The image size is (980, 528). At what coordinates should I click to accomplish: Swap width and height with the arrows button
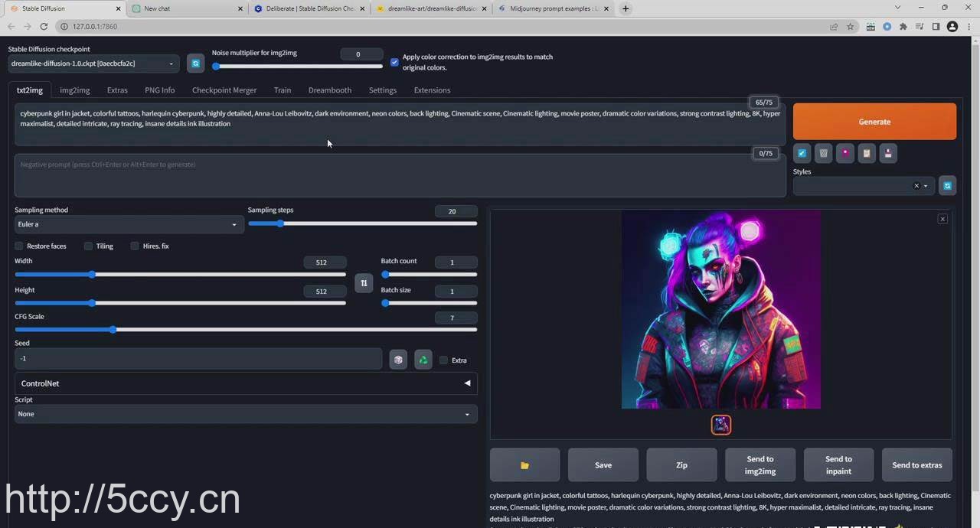(x=364, y=283)
